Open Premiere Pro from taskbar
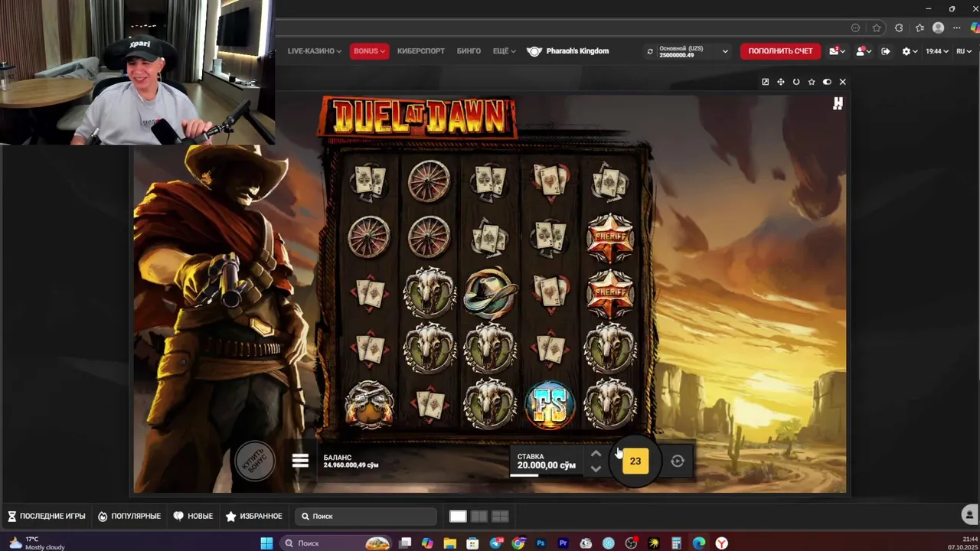This screenshot has width=980, height=551. [563, 543]
